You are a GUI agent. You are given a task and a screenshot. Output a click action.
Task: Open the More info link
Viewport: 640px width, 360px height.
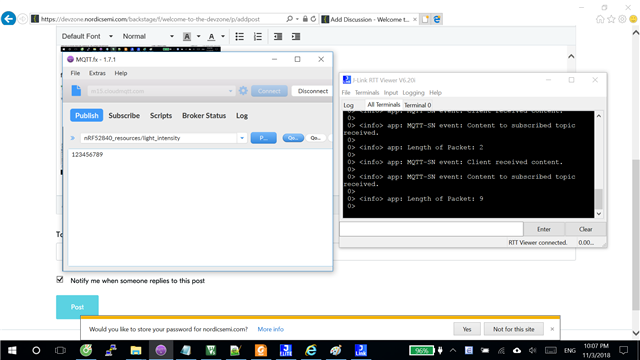[x=271, y=329]
